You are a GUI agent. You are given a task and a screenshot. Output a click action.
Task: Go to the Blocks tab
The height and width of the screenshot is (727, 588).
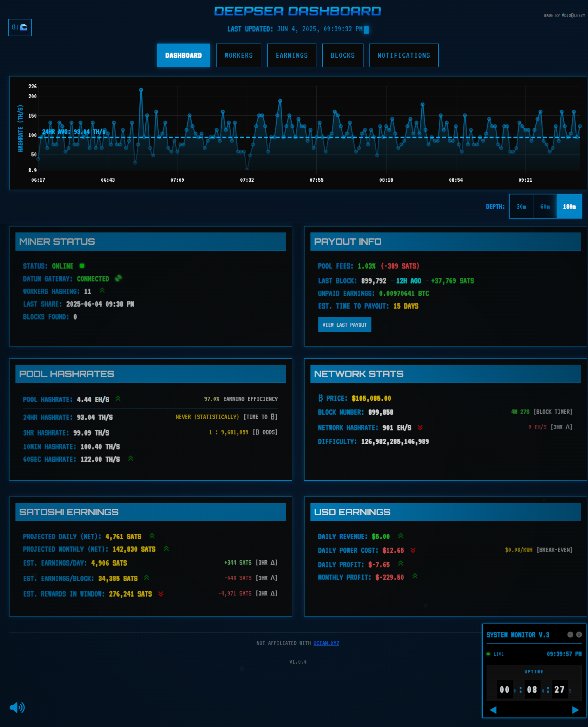[x=343, y=55]
